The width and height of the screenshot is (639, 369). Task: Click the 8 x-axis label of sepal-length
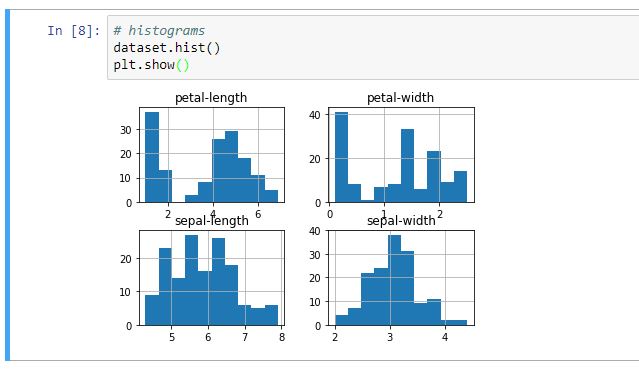tap(282, 337)
